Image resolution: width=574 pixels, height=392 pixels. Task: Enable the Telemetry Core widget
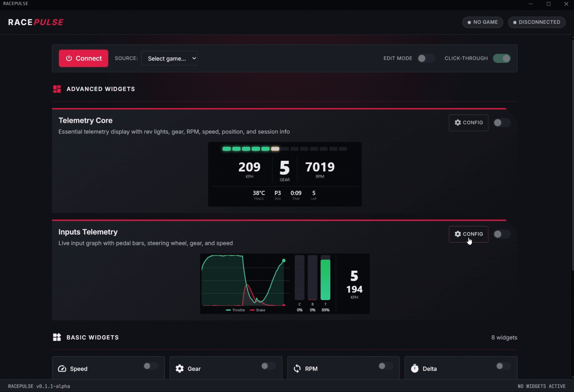coord(502,122)
